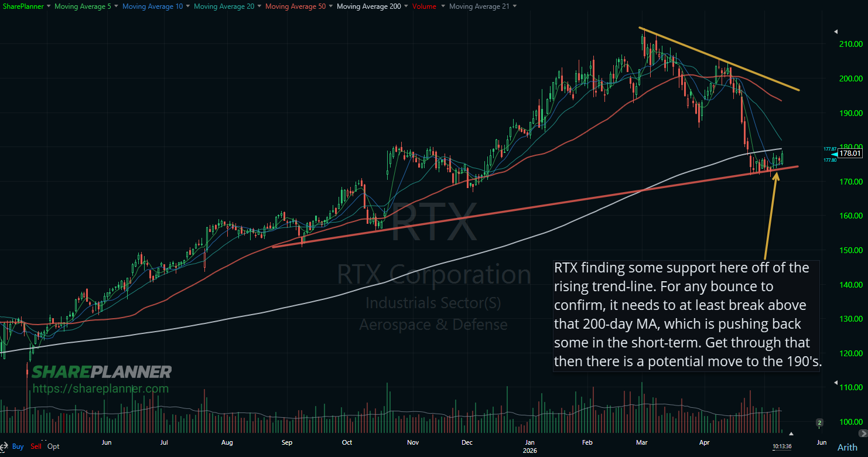Click the 210.00 price axis label
The width and height of the screenshot is (868, 457).
[x=850, y=44]
